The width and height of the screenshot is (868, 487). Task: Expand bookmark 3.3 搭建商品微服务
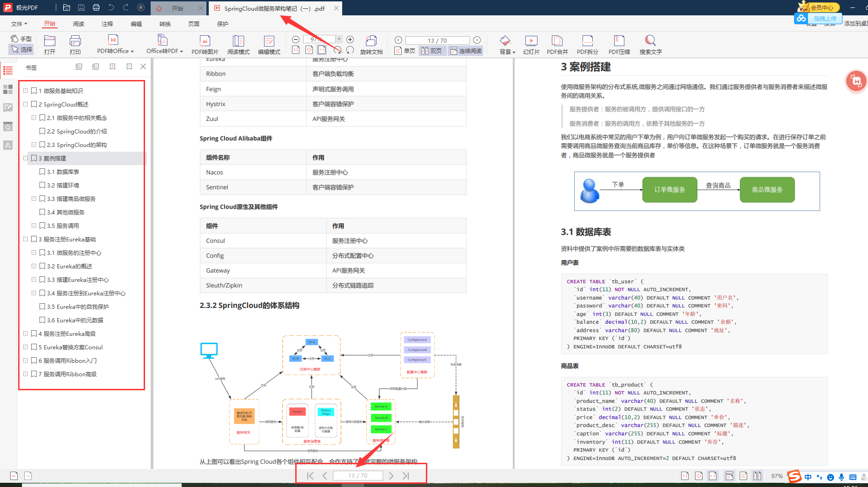[34, 199]
